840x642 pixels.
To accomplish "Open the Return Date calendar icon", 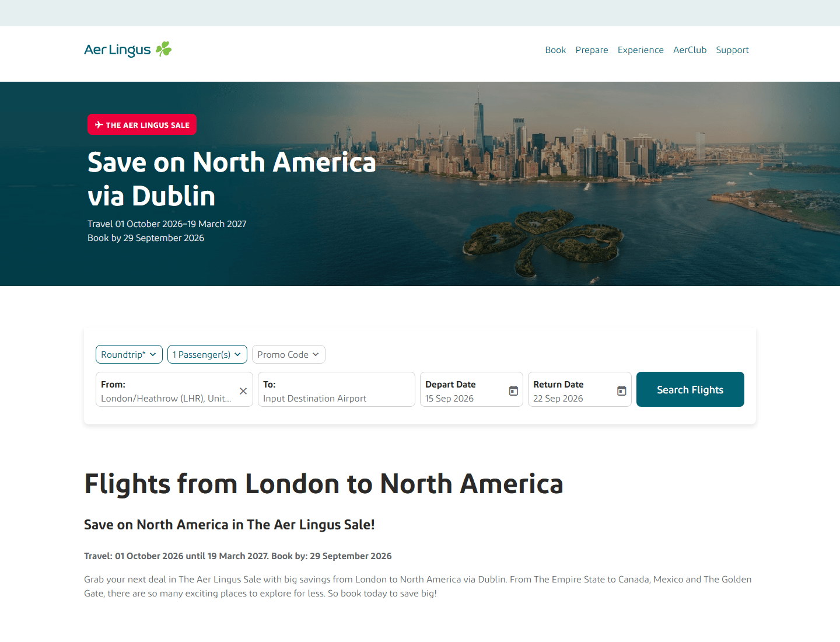I will pyautogui.click(x=622, y=390).
